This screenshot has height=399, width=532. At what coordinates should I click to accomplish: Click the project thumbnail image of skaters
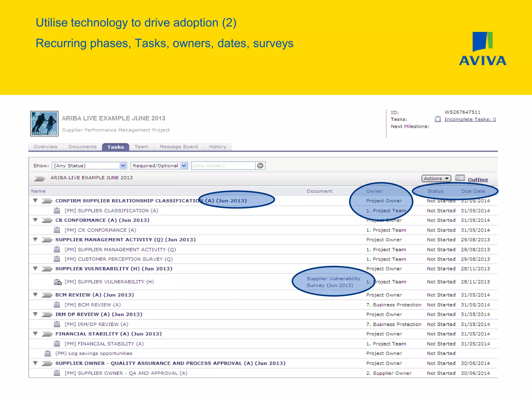(x=44, y=123)
